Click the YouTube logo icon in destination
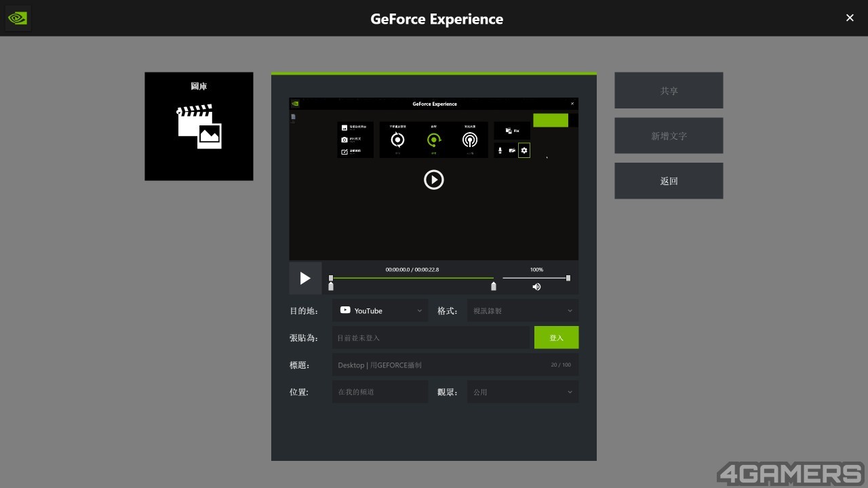868x488 pixels. point(345,310)
